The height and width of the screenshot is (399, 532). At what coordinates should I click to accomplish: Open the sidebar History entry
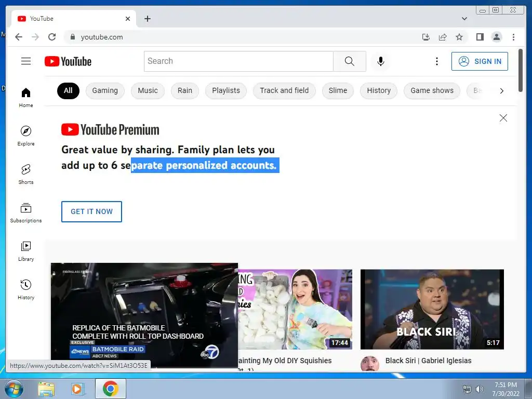coord(26,289)
